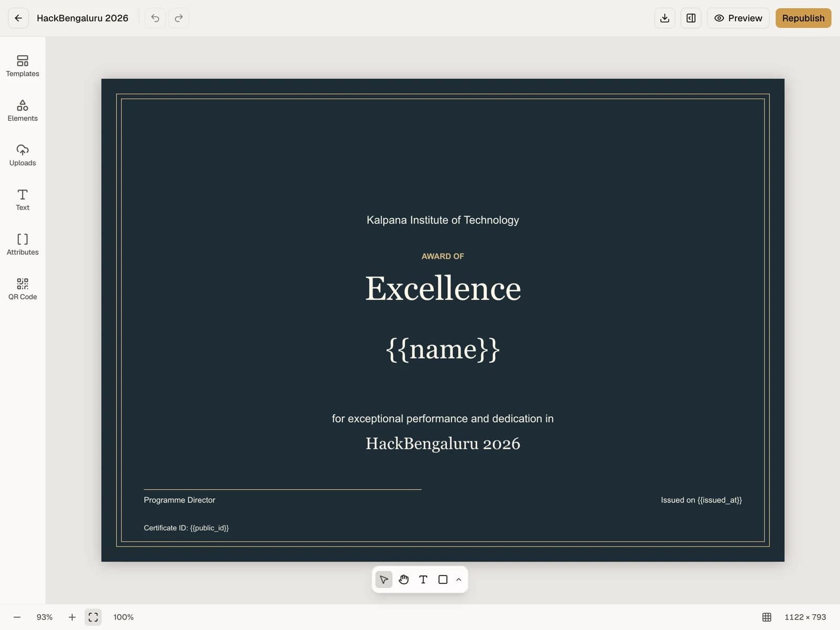Open the Templates panel
840x630 pixels.
[x=23, y=66]
